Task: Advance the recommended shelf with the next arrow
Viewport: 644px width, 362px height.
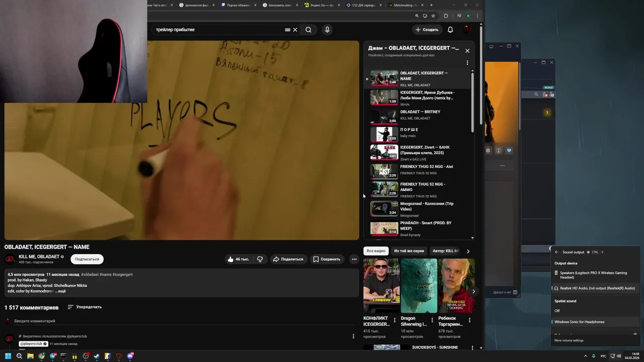Action: [x=473, y=291]
